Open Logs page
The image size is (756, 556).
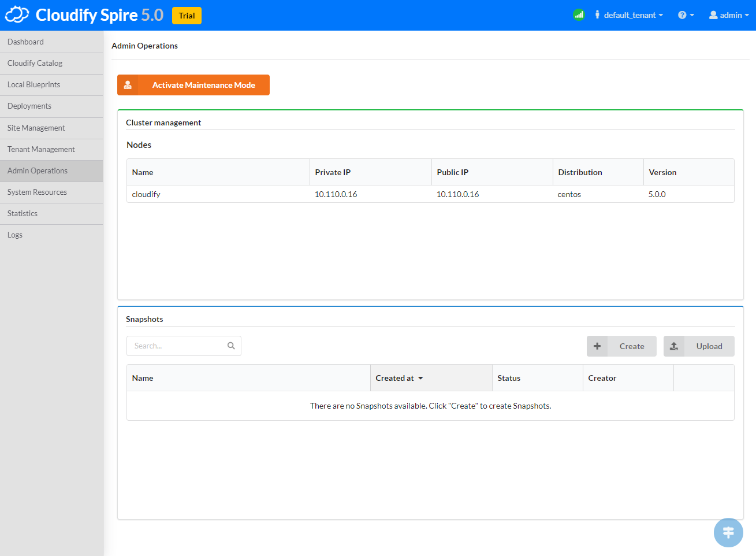click(51, 235)
